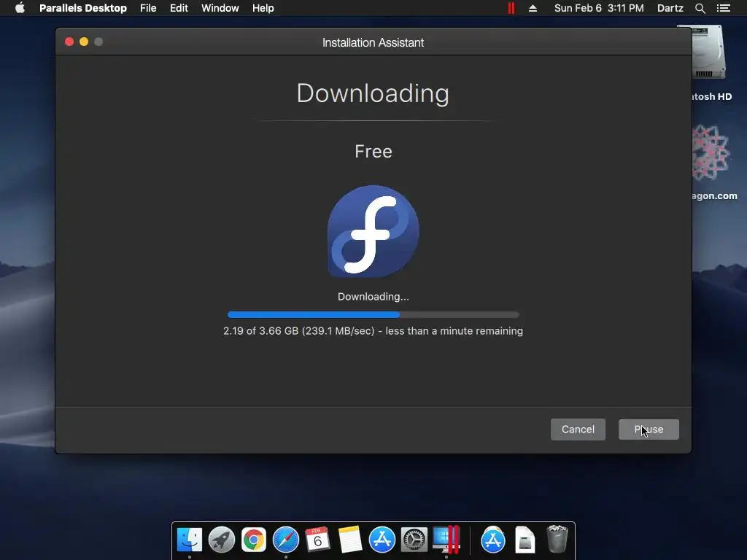The width and height of the screenshot is (747, 560).
Task: Open the Applications folder in Dock
Action: point(493,540)
